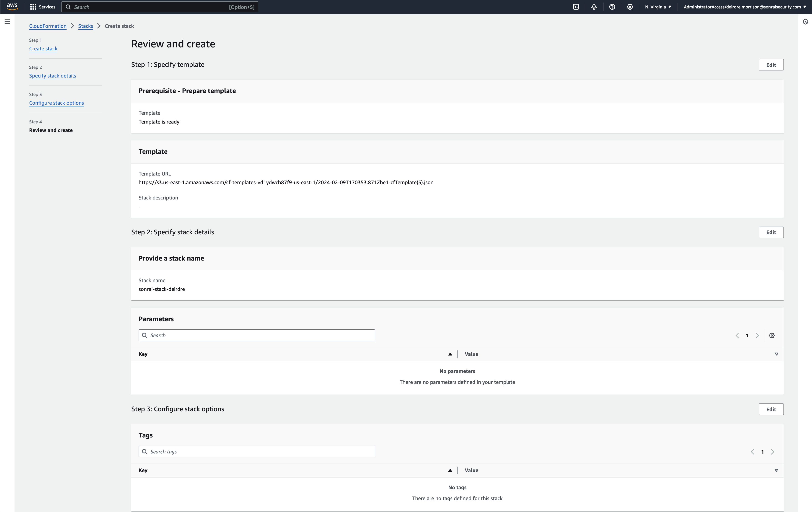
Task: Click the Services label in top bar
Action: pyautogui.click(x=47, y=7)
